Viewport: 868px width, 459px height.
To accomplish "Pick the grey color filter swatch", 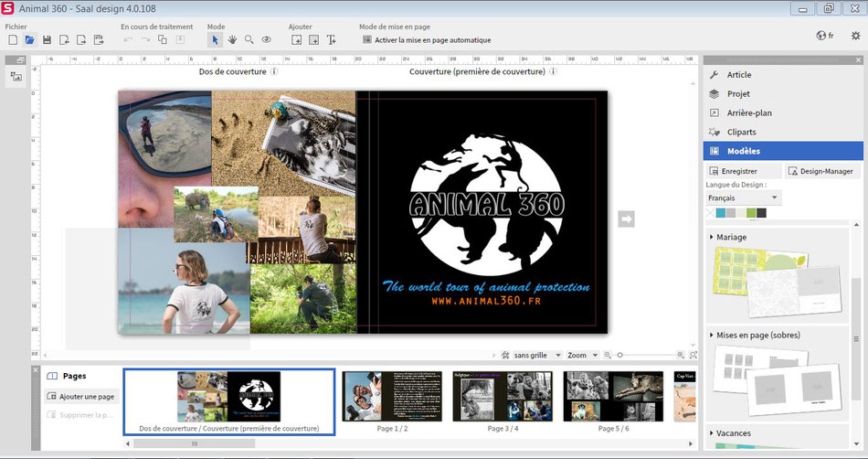I will (x=731, y=213).
